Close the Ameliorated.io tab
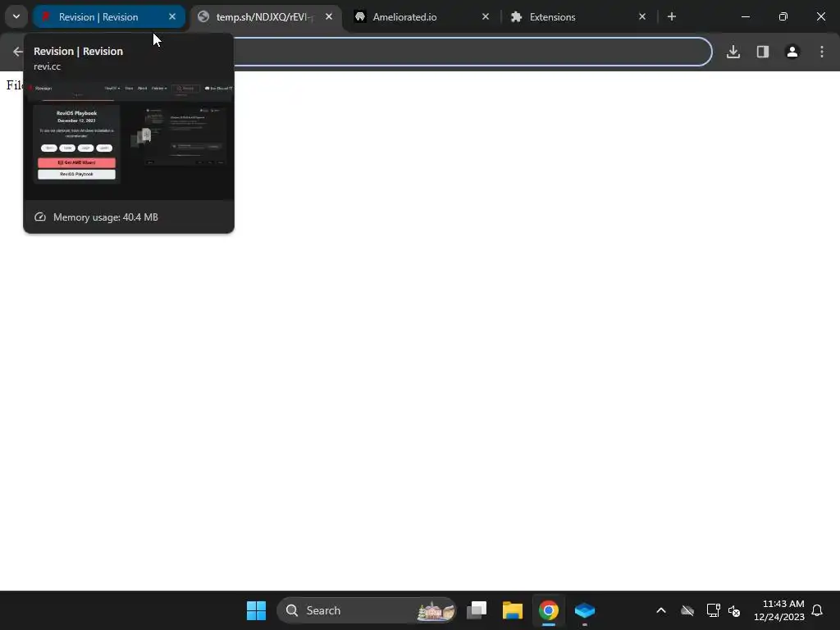840x630 pixels. pos(486,16)
